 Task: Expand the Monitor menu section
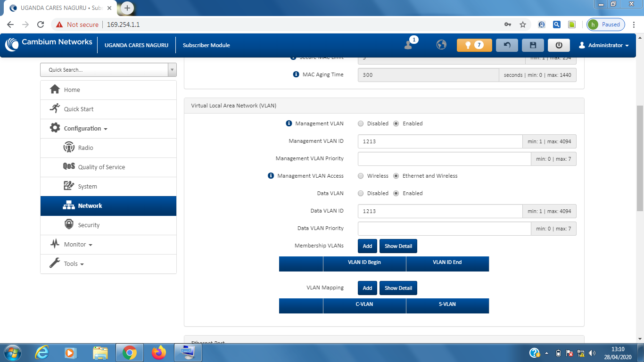[78, 245]
